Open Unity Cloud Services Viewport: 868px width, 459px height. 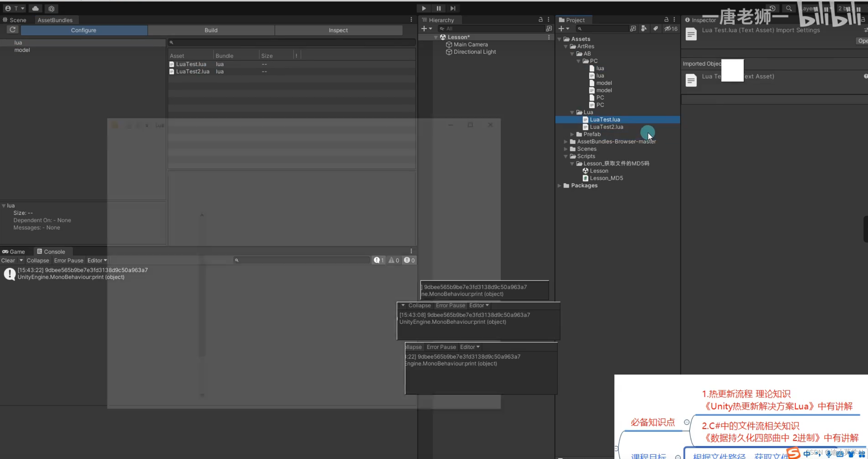click(x=36, y=9)
